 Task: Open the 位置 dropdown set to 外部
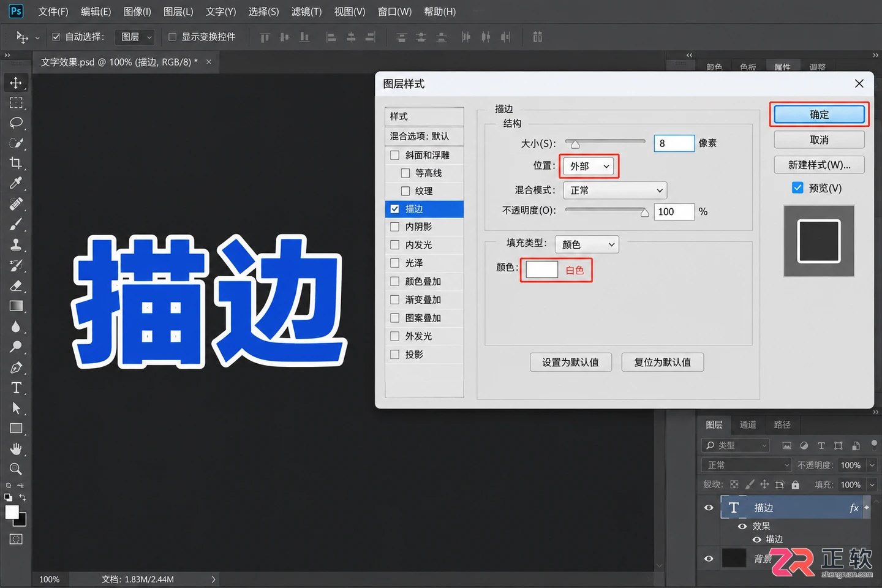pyautogui.click(x=589, y=166)
